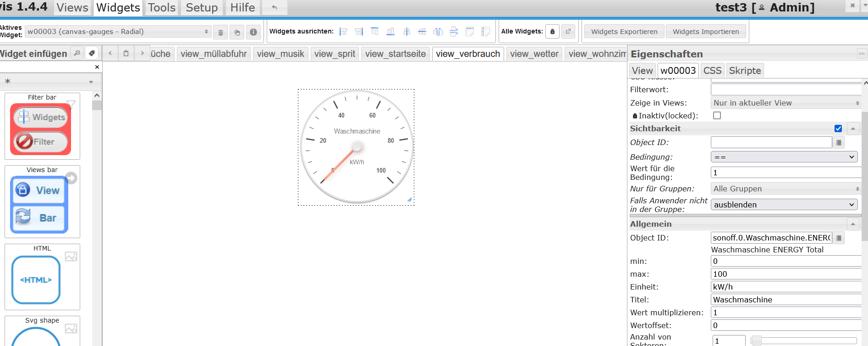Image resolution: width=868 pixels, height=346 pixels.
Task: Switch to view_sprit tab
Action: (x=335, y=54)
